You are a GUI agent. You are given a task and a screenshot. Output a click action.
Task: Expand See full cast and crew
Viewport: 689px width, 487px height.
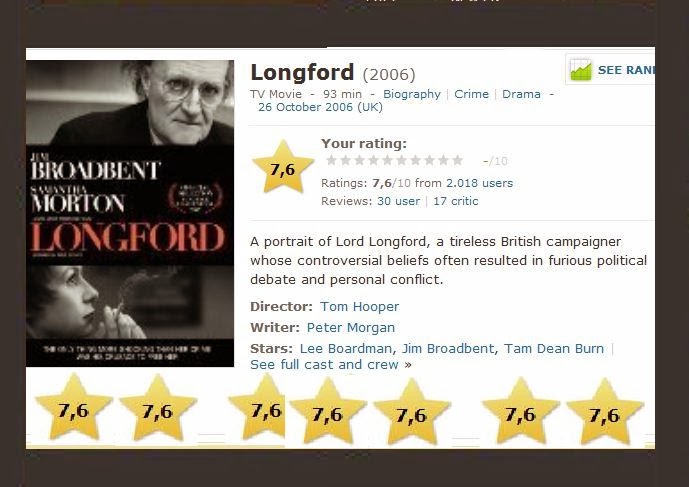(330, 364)
